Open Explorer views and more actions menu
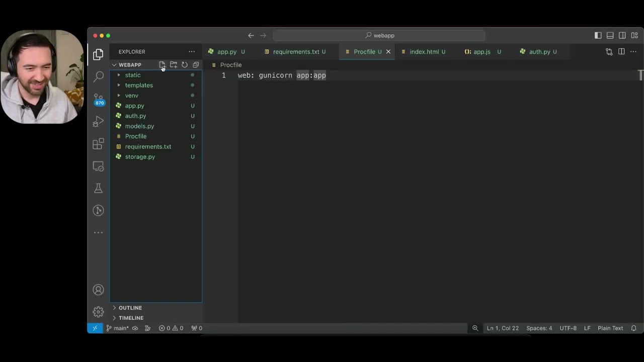Screen dimensions: 644x362 coord(192,52)
